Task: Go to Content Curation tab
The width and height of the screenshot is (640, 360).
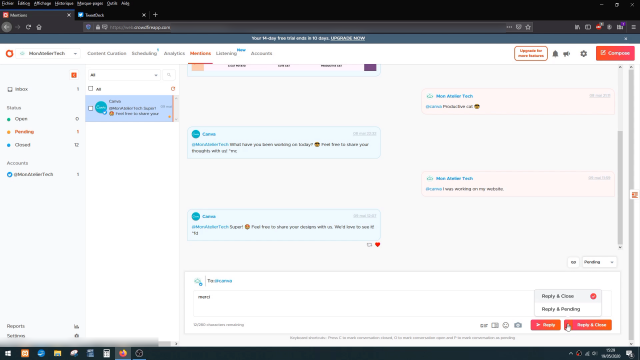Action: [107, 53]
